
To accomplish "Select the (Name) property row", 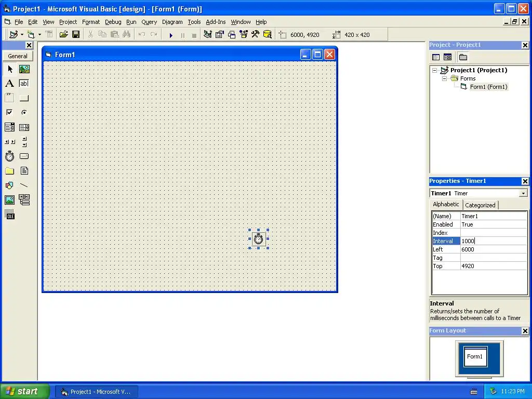I will click(x=480, y=216).
